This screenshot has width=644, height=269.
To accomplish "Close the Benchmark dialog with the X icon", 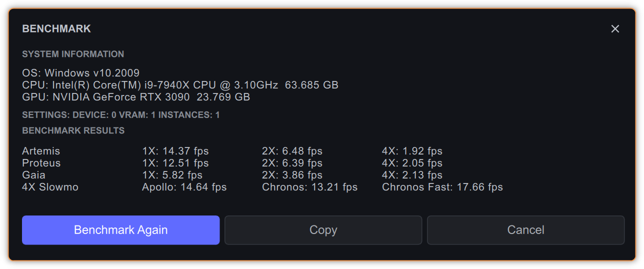I will [x=615, y=29].
